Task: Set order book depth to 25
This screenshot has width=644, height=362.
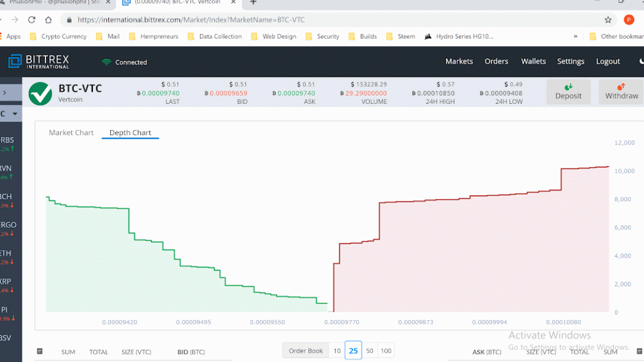Action: tap(353, 350)
